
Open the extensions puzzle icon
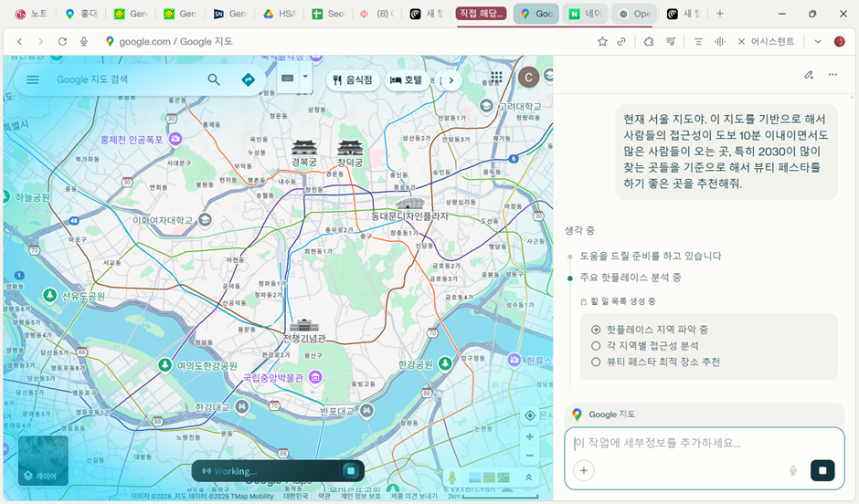pos(649,42)
